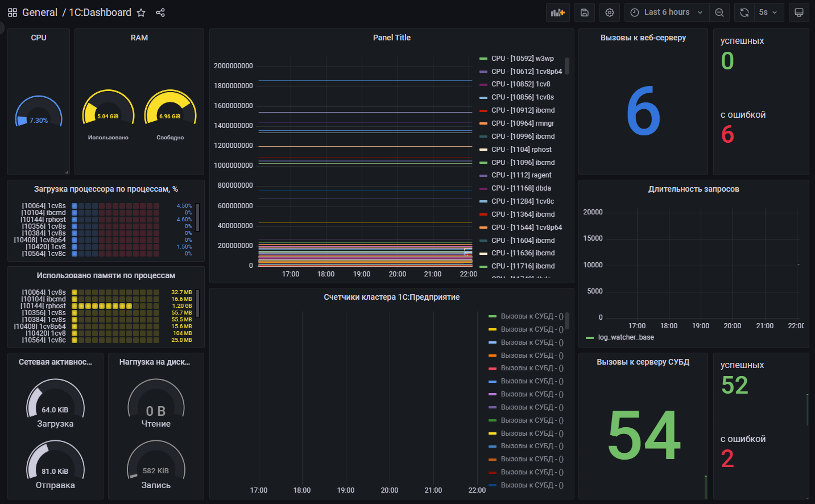
Task: Toggle the log_watcher_base legend series
Action: point(626,337)
